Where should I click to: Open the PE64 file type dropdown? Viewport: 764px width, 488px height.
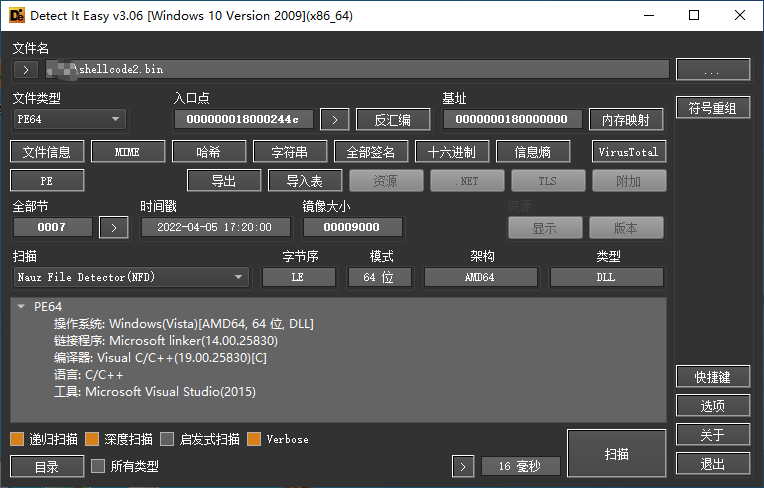[x=69, y=119]
